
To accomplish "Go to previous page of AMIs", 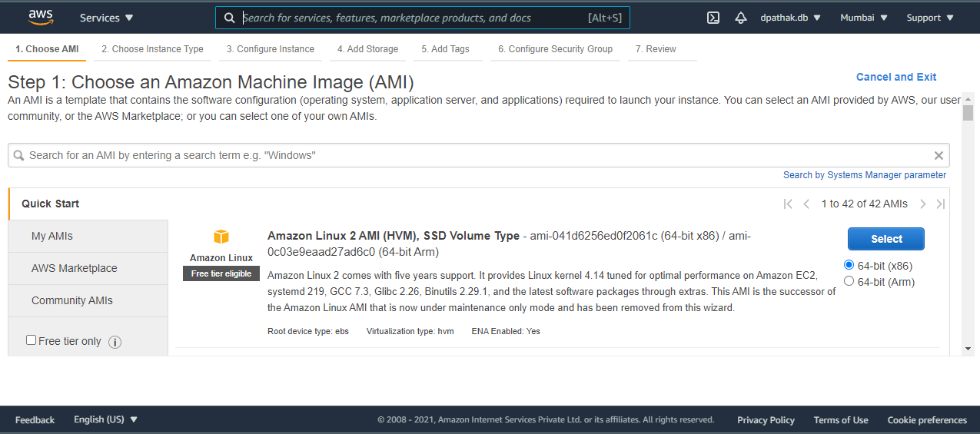I will coord(806,204).
